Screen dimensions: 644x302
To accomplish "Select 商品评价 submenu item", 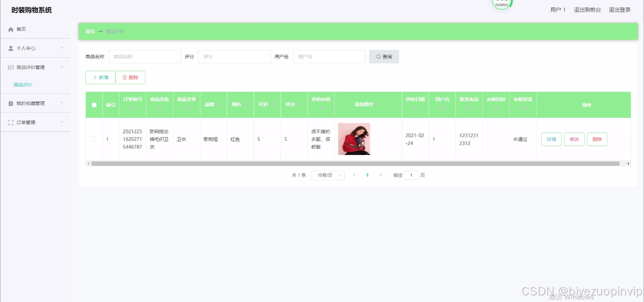I will click(23, 85).
